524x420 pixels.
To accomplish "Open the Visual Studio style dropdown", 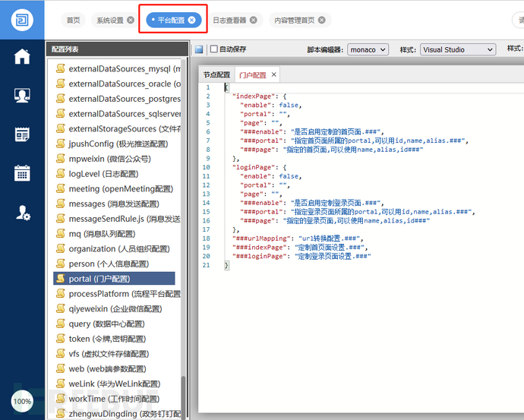I will [x=457, y=49].
